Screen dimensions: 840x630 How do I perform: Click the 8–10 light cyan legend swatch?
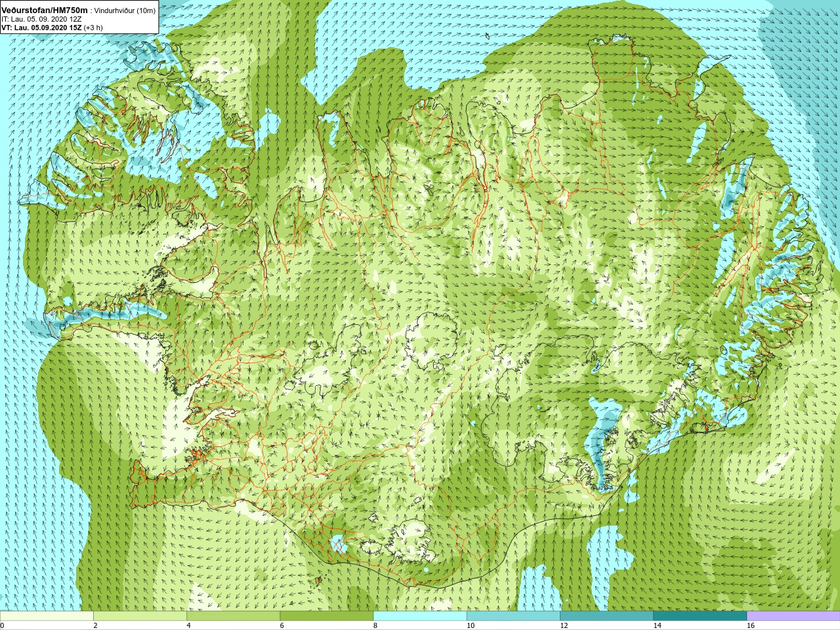[x=420, y=616]
